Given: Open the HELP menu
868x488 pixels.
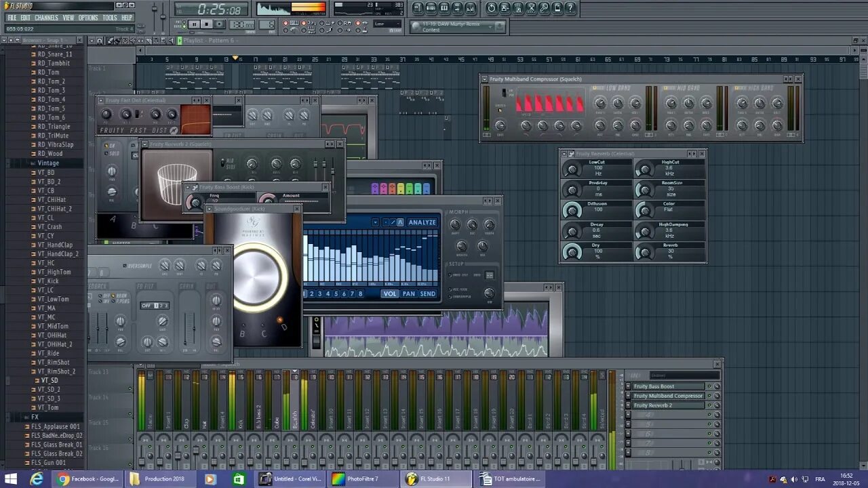Looking at the screenshot, I should click(127, 18).
